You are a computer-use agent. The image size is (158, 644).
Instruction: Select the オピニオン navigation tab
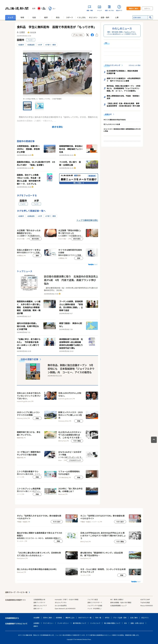pyautogui.click(x=93, y=18)
